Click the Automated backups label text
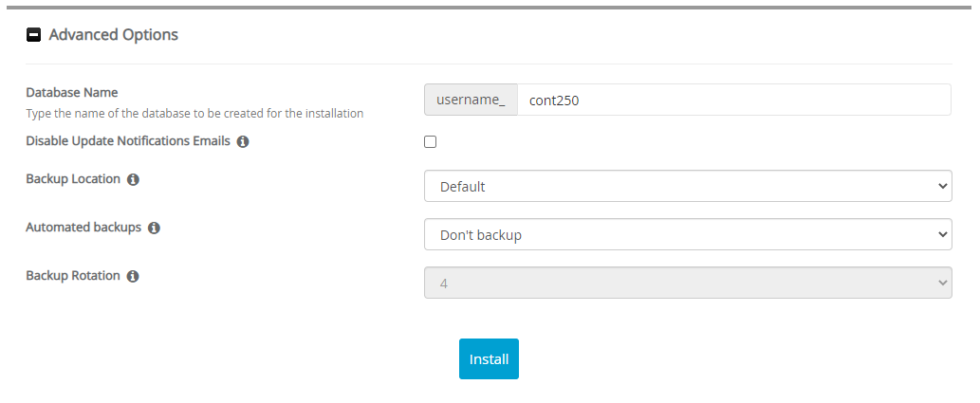980x403 pixels. pos(83,229)
